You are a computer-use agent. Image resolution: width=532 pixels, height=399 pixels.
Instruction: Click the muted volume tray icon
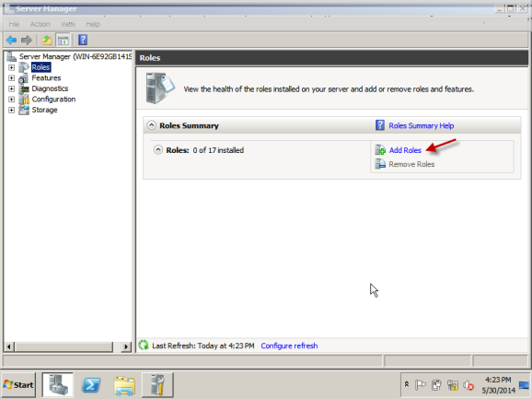[x=468, y=385]
